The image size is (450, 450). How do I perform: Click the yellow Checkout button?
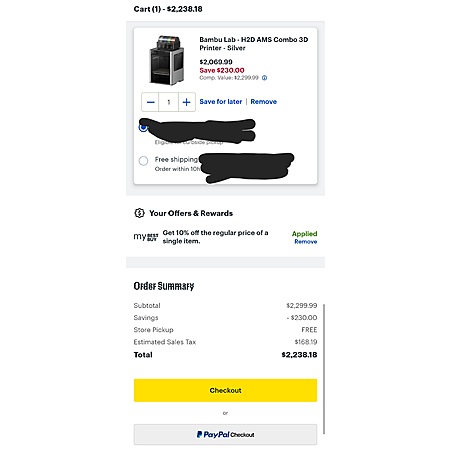click(225, 390)
